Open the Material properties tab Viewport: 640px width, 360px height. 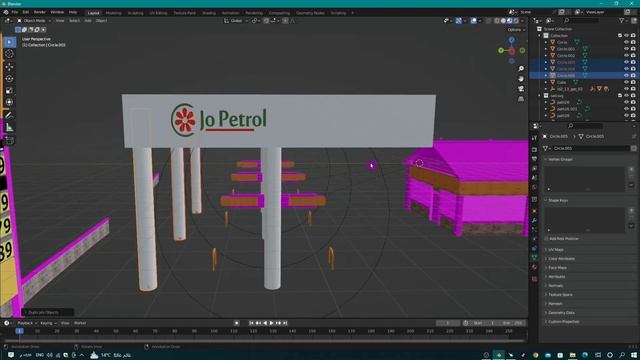pyautogui.click(x=534, y=268)
